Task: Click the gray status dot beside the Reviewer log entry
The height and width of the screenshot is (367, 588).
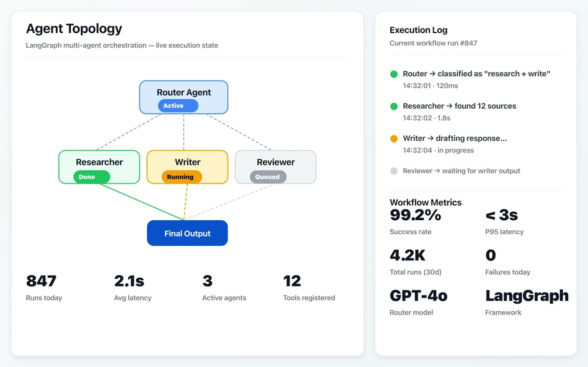Action: click(x=394, y=171)
